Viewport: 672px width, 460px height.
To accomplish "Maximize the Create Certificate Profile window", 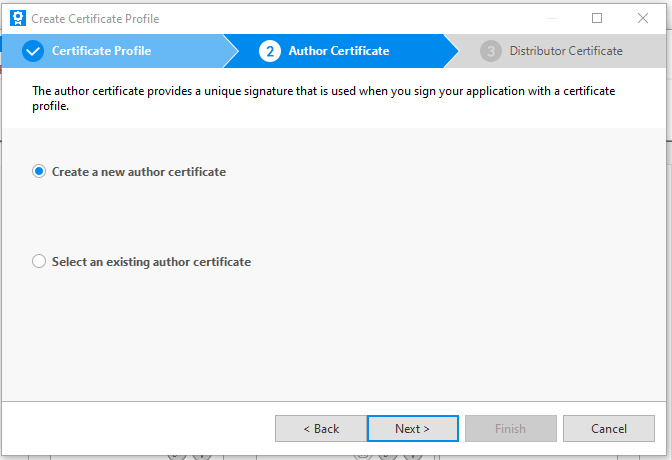I will (x=597, y=18).
